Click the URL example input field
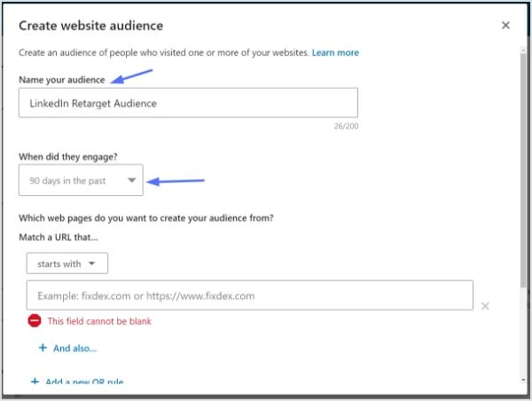532x401 pixels. tap(250, 295)
